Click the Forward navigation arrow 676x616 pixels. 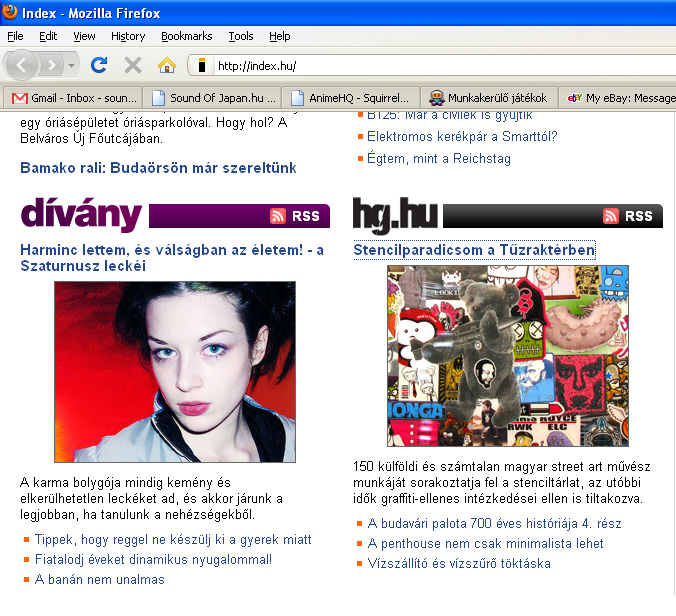(52, 65)
